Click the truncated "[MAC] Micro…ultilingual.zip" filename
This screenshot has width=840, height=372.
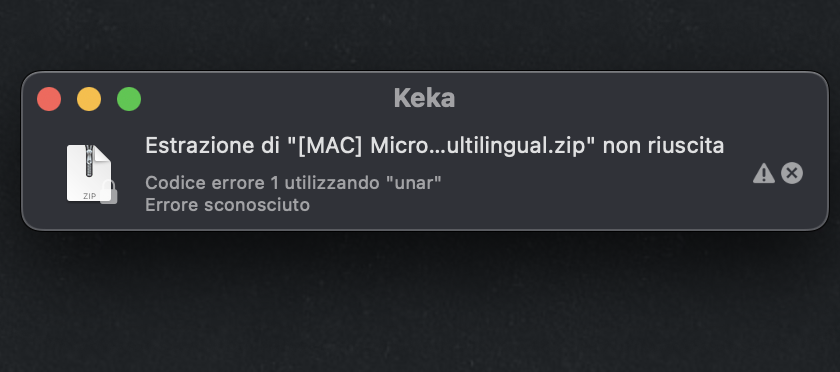[440, 146]
